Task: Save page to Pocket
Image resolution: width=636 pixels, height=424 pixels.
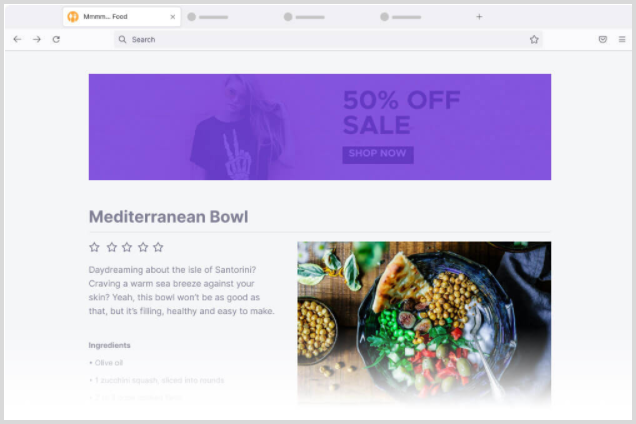Action: pyautogui.click(x=603, y=39)
